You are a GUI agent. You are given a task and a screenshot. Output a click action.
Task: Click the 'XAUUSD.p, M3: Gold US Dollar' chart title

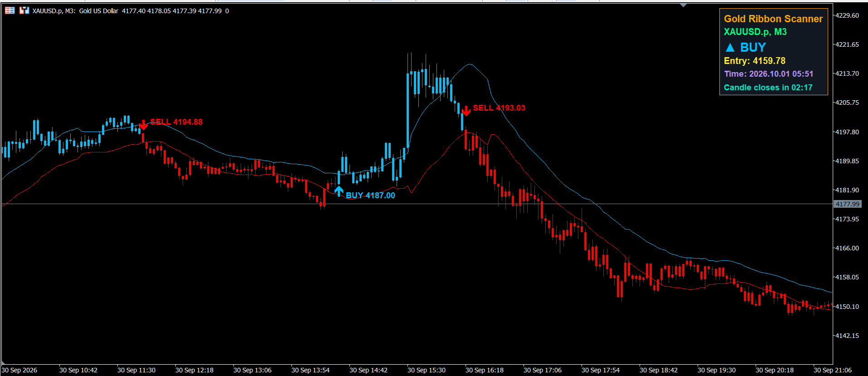pyautogui.click(x=75, y=11)
